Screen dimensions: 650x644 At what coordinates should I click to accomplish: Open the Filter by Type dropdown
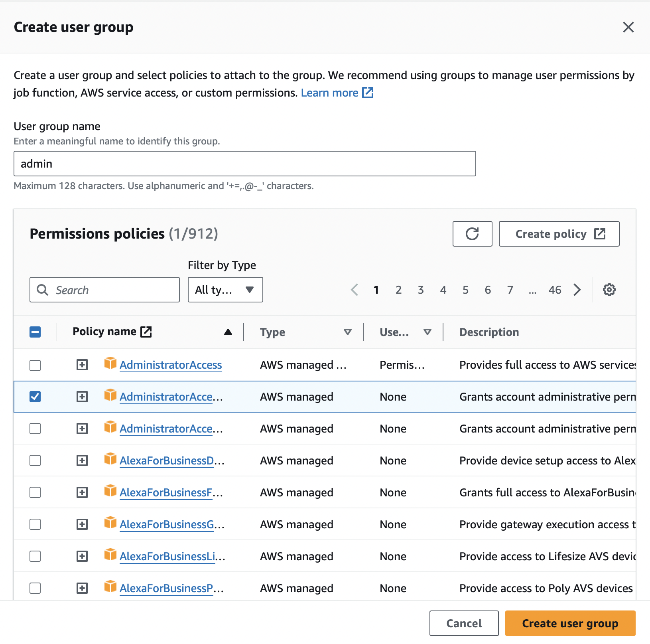point(225,290)
